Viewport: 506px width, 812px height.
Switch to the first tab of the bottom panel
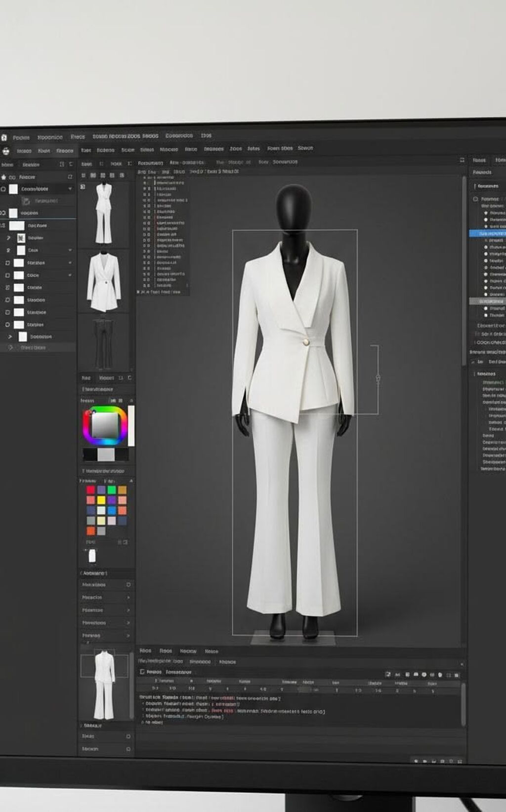point(145,650)
